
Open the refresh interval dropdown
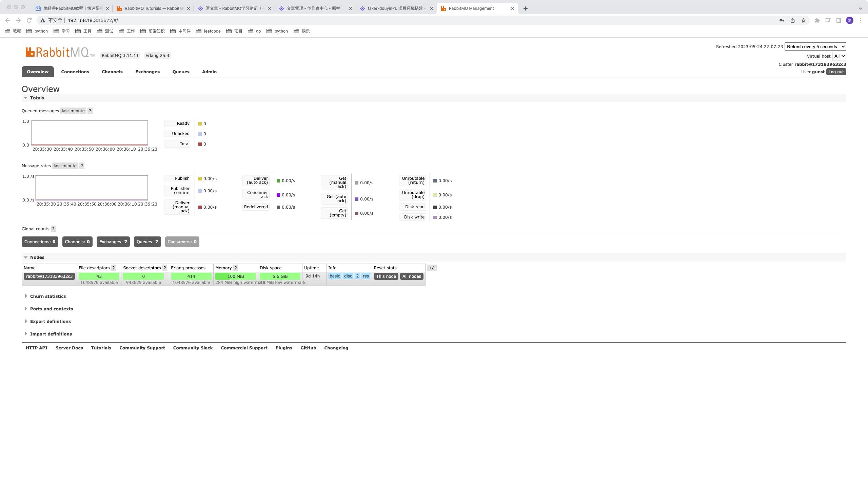pyautogui.click(x=815, y=47)
